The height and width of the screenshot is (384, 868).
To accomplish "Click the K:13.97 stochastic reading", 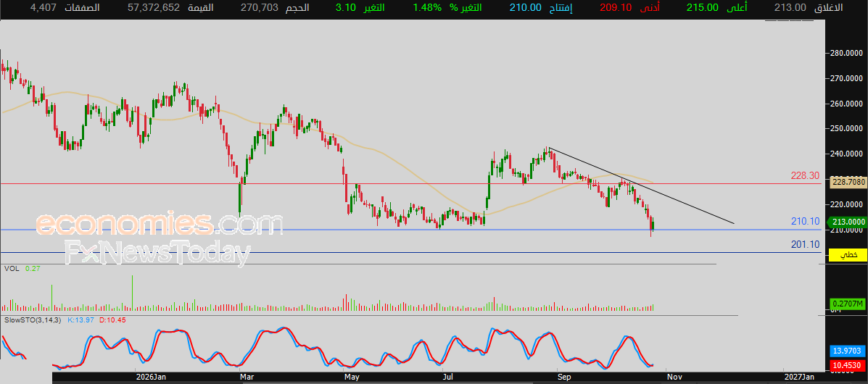I will [x=80, y=320].
